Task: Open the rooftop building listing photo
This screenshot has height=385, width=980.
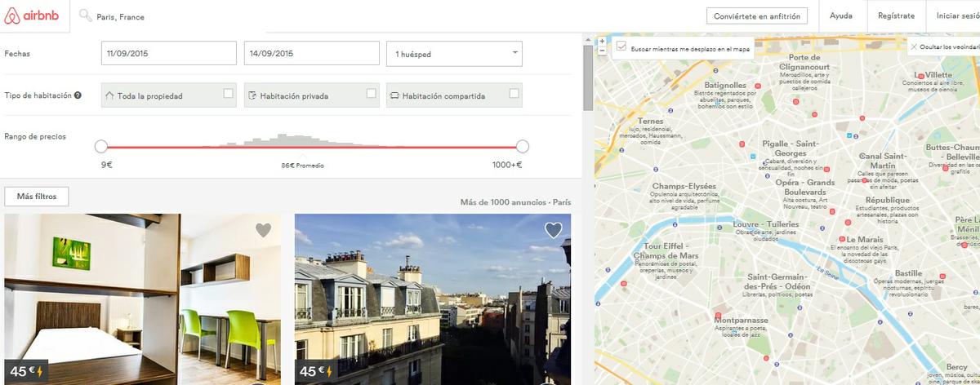Action: pyautogui.click(x=433, y=299)
